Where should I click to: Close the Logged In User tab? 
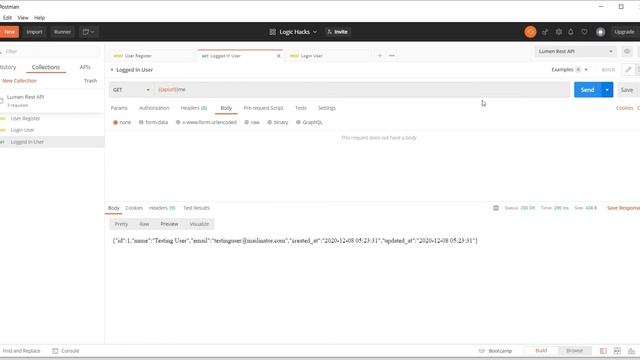click(x=278, y=56)
